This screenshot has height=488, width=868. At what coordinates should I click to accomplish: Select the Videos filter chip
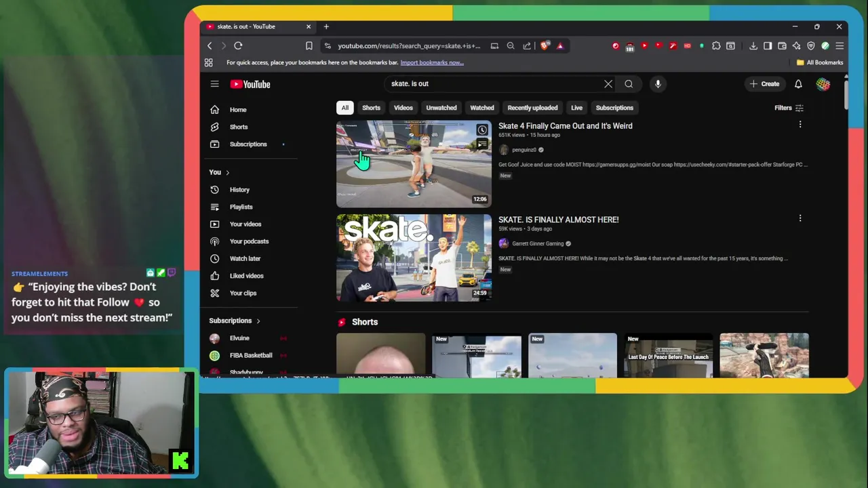403,108
